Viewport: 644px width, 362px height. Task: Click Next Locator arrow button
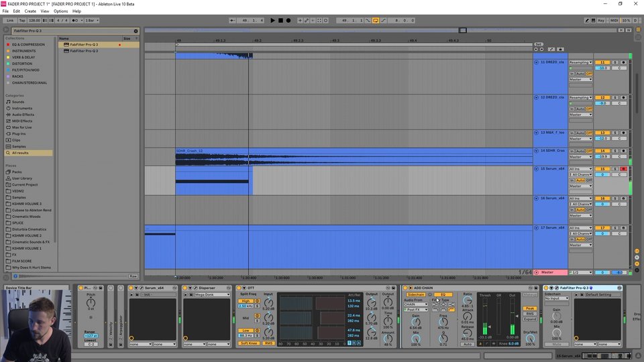541,49
